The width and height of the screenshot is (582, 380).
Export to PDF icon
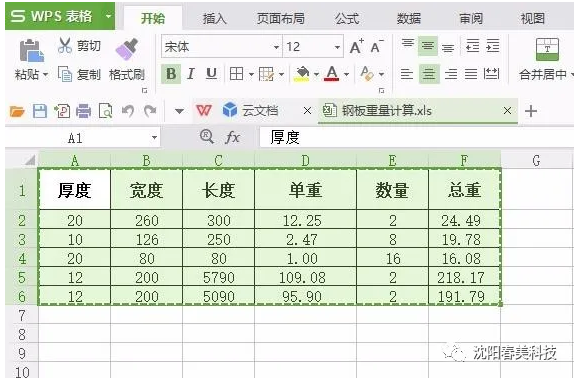tap(62, 111)
